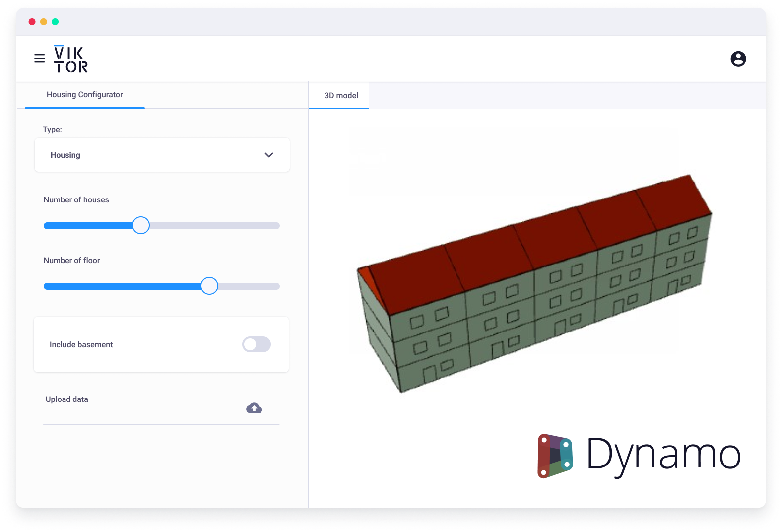Click the green maximize window dot

pos(55,22)
